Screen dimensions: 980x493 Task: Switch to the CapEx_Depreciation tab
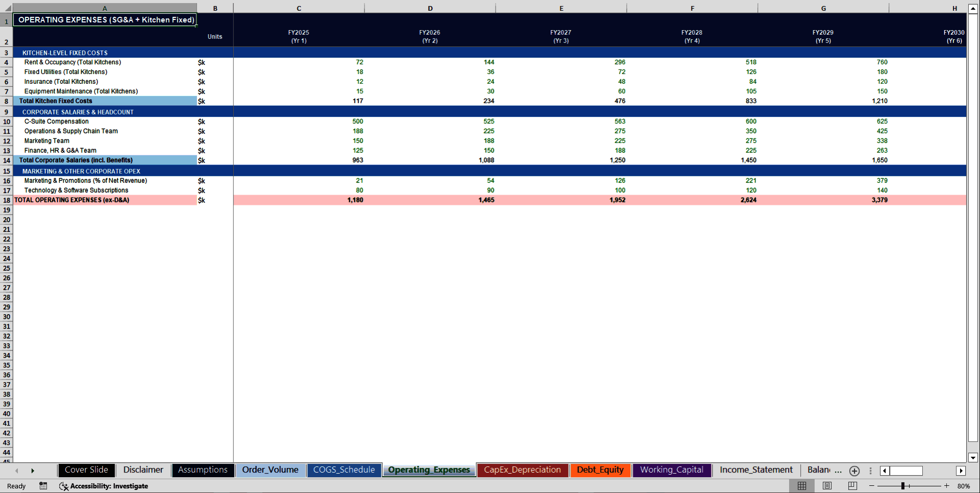tap(523, 469)
